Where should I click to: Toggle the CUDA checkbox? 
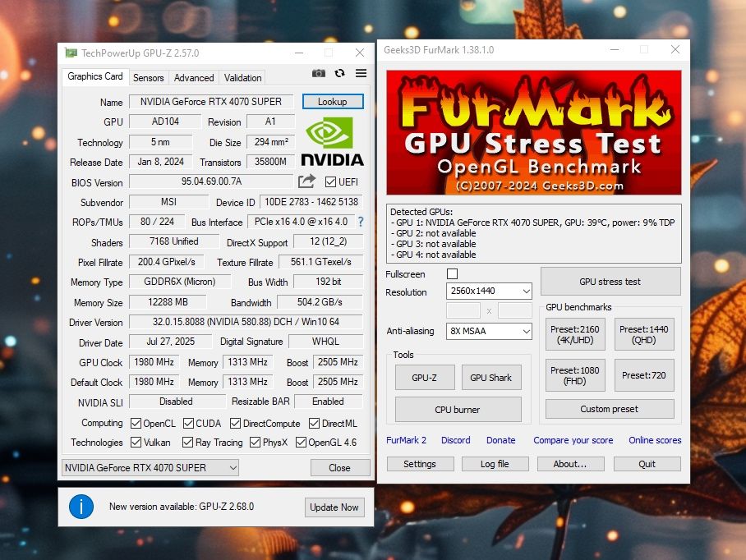(x=188, y=423)
